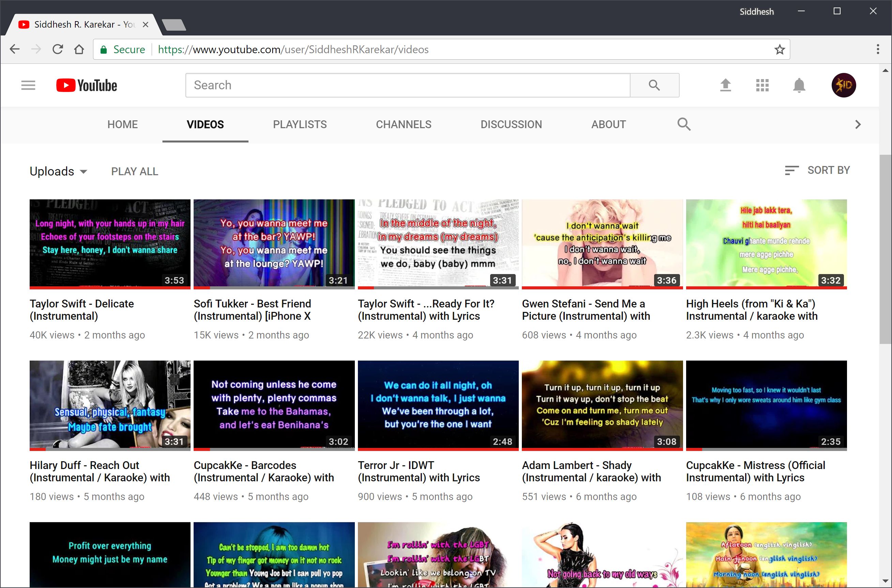Open the ABOUT tab

click(x=608, y=124)
